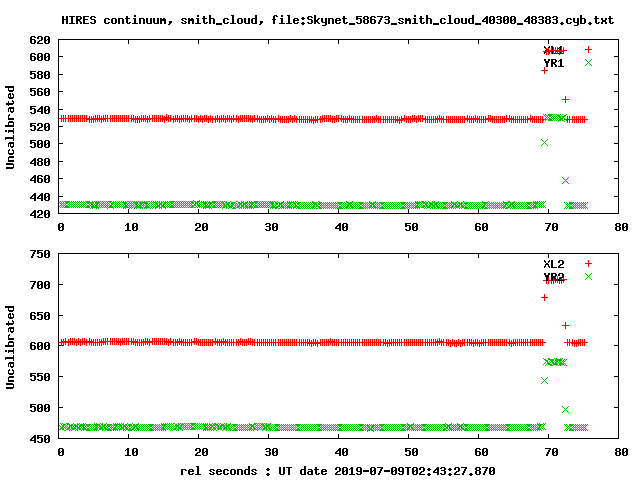Click x-axis tick 70 under top plot
Screen dimensions: 640x480
click(x=551, y=227)
